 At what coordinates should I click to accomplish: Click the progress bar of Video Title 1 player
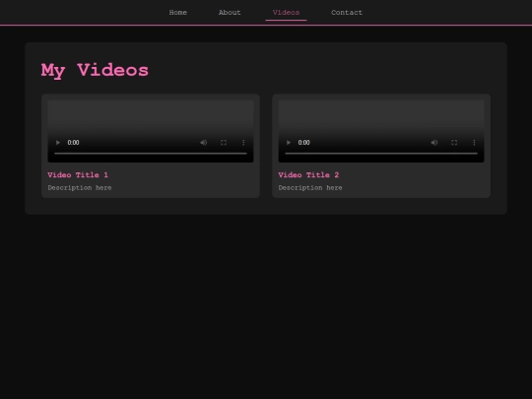[x=151, y=154]
